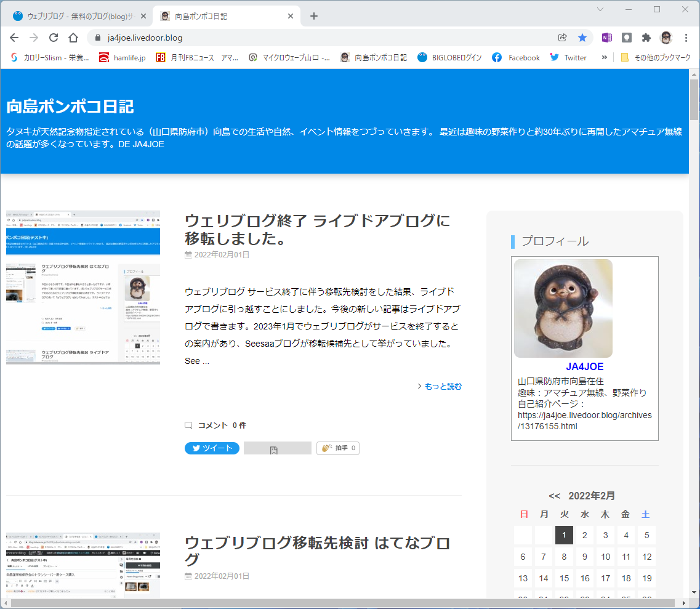Open the Twitter bookmark
Image resolution: width=700 pixels, height=609 pixels.
pos(568,58)
